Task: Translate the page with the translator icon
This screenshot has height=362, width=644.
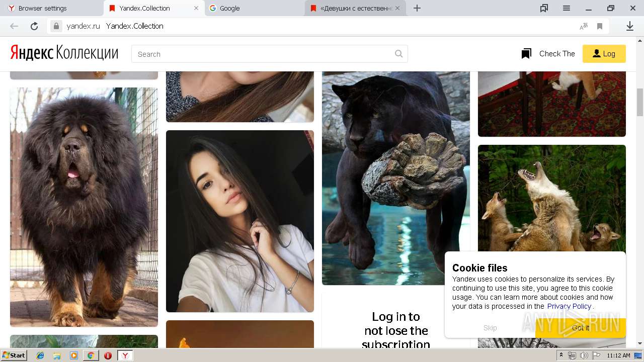Action: tap(584, 26)
